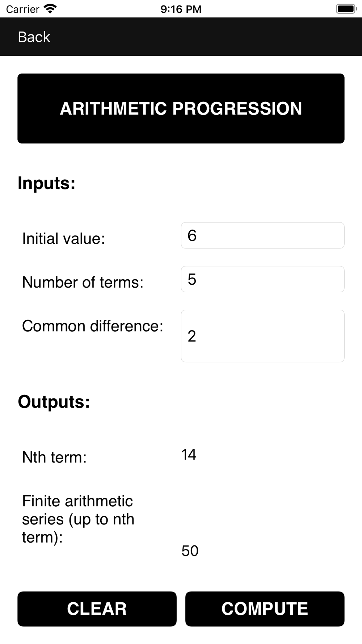The width and height of the screenshot is (362, 644).
Task: Tap the Back navigation button
Action: 34,37
